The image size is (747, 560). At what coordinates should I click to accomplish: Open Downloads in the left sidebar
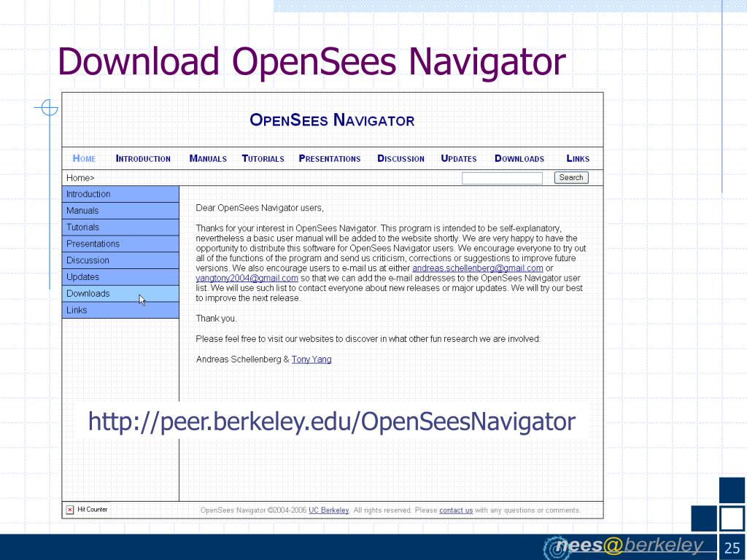tap(120, 294)
